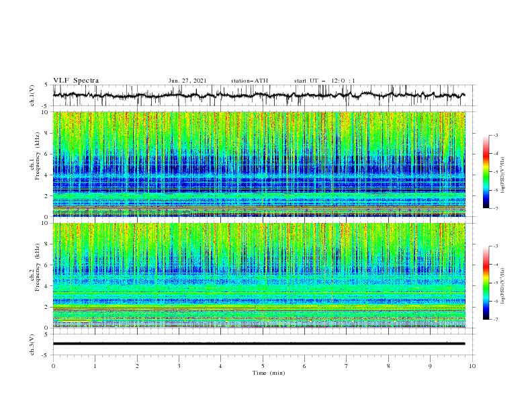Screen dimensions: 532x411
Task: Click the ch.2 PSD color bar
Action: click(x=486, y=283)
